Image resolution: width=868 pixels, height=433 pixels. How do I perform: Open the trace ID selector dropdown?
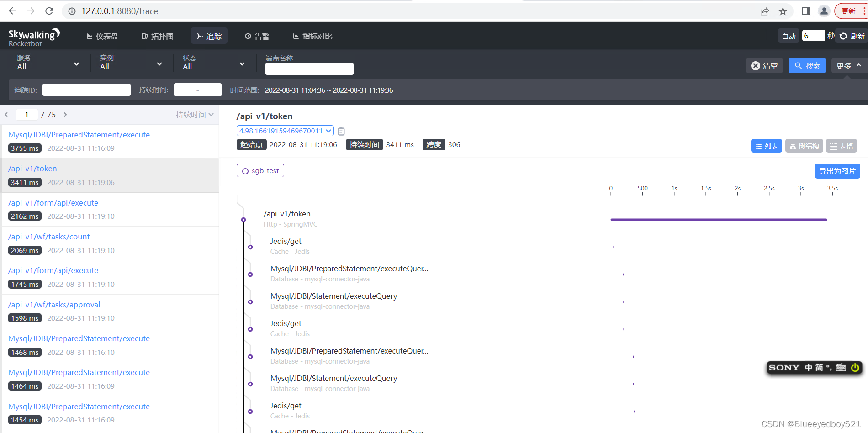click(285, 131)
